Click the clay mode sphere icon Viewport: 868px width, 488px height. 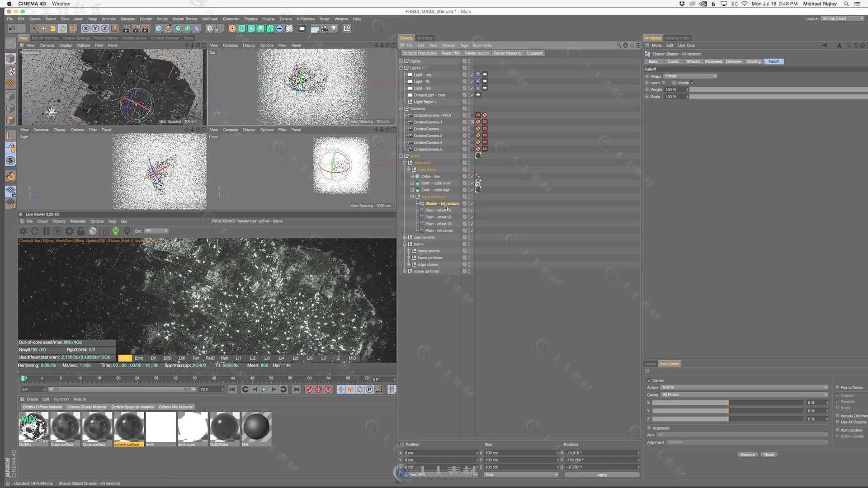click(x=93, y=231)
